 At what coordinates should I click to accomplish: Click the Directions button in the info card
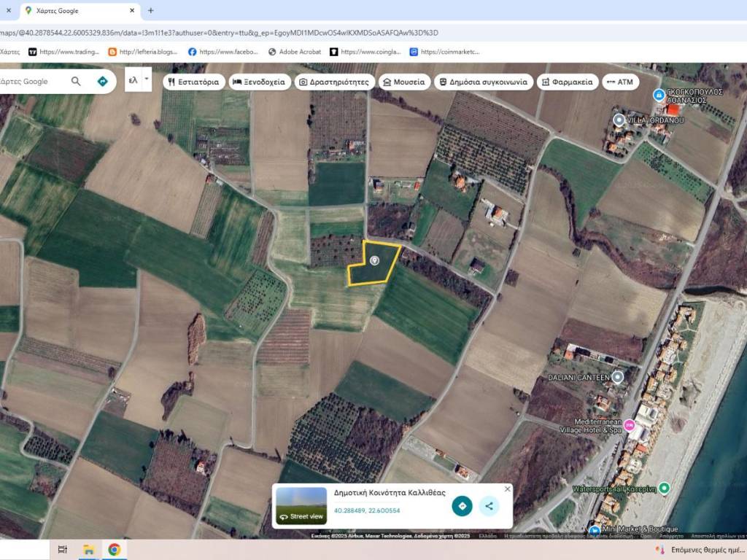pos(462,505)
